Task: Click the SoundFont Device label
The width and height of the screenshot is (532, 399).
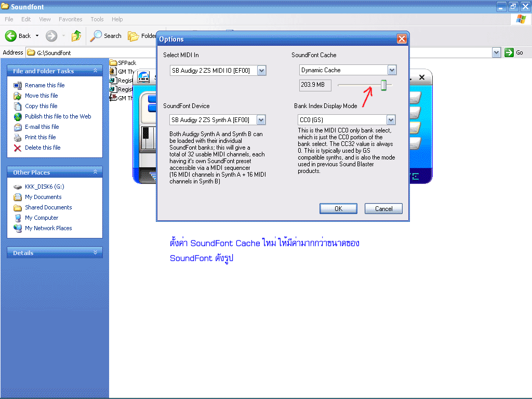Action: pyautogui.click(x=187, y=106)
